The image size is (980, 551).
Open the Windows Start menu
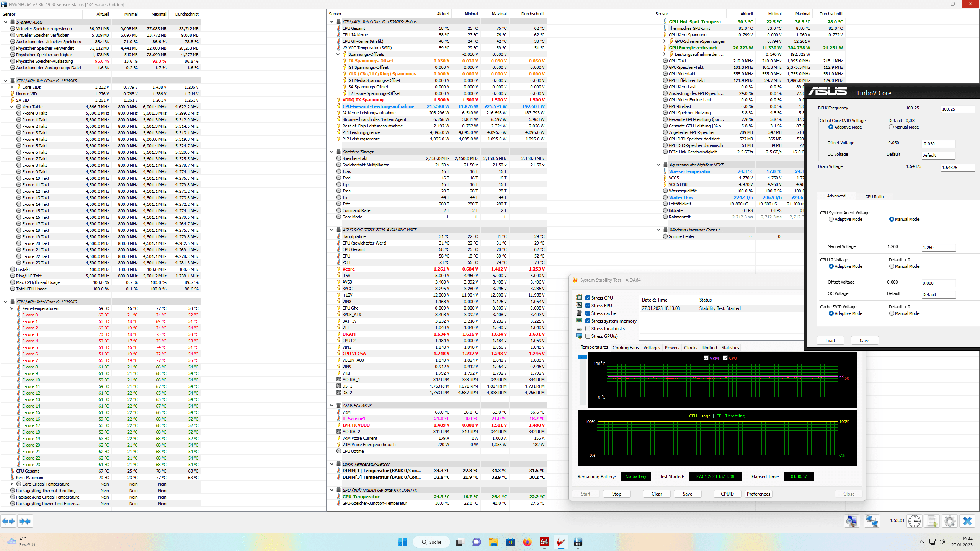[403, 542]
